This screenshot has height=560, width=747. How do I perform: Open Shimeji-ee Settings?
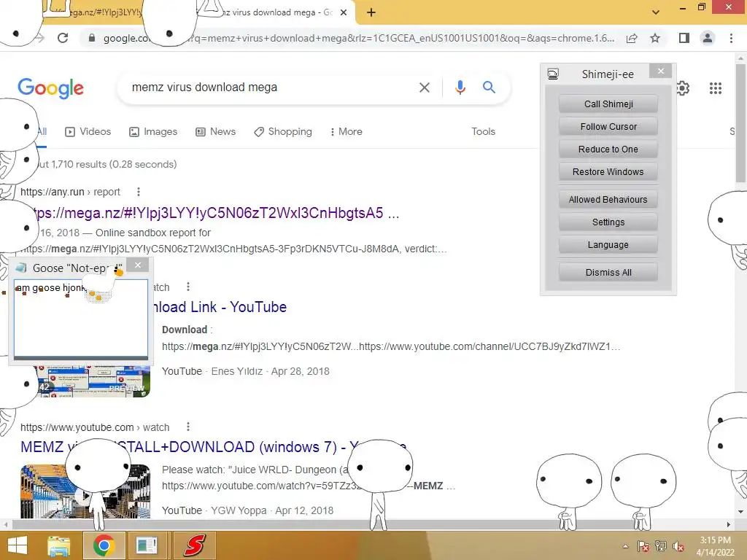point(608,222)
